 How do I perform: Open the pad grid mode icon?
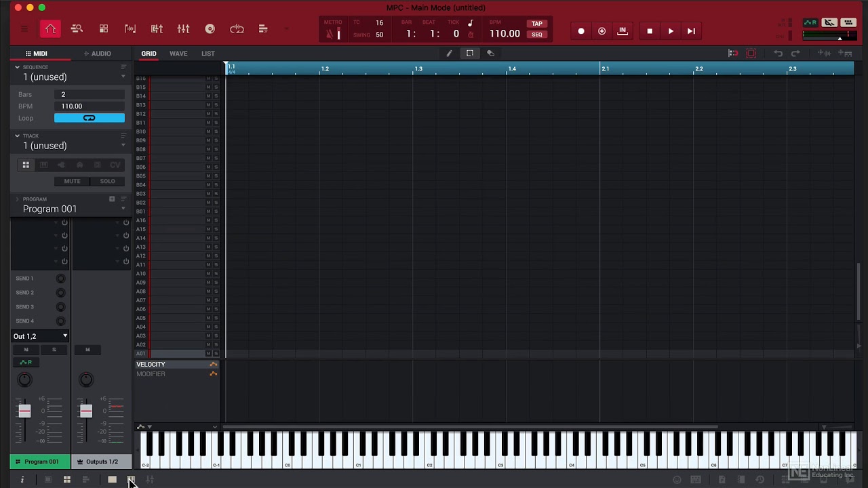pyautogui.click(x=104, y=29)
